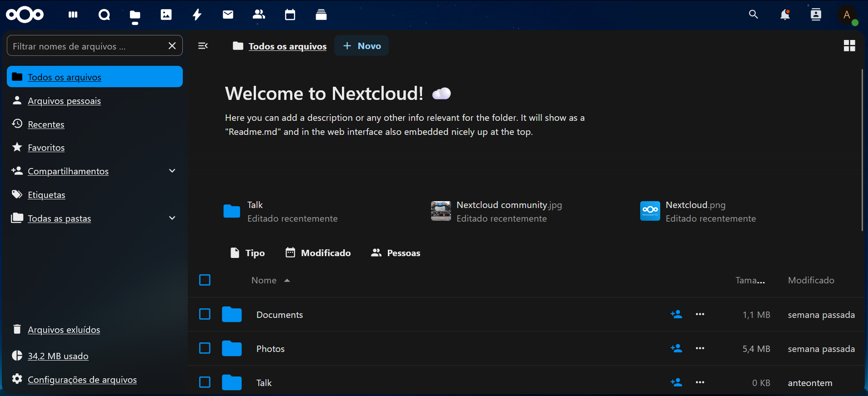The image size is (868, 396).
Task: Open the Modificado filter dropdown
Action: point(318,253)
